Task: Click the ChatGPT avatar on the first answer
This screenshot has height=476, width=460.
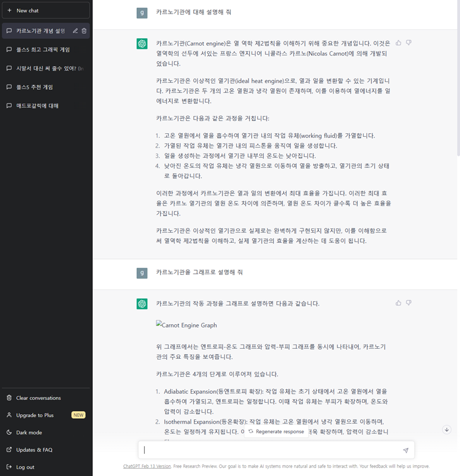Action: (x=142, y=43)
